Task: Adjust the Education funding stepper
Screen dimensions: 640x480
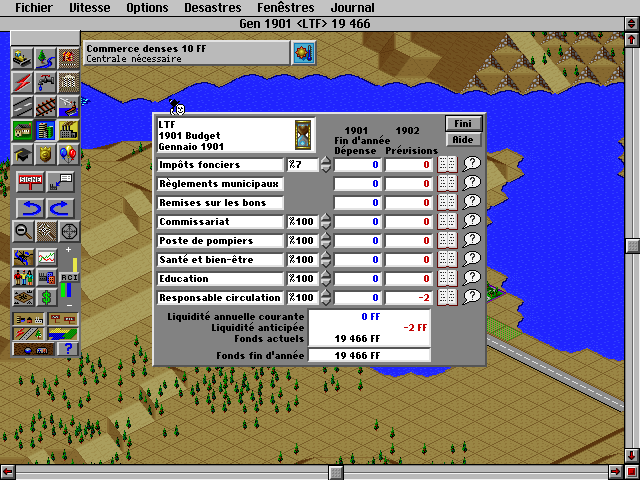Action: point(325,278)
